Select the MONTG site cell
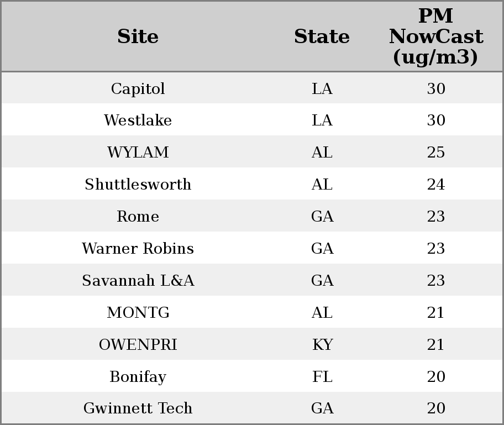 [x=138, y=312]
